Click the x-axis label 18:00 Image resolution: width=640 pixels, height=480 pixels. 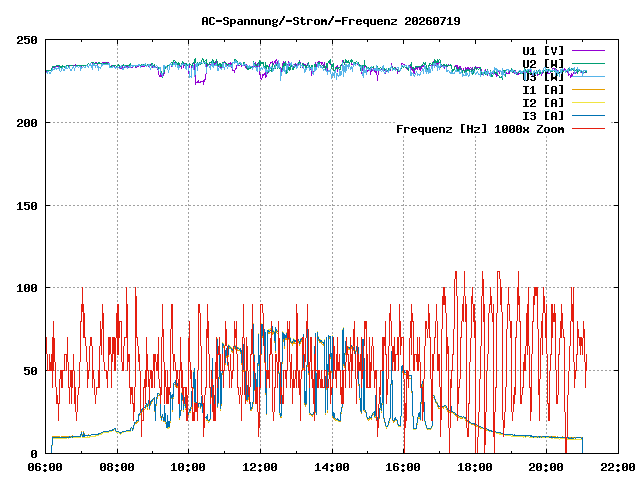point(475,467)
